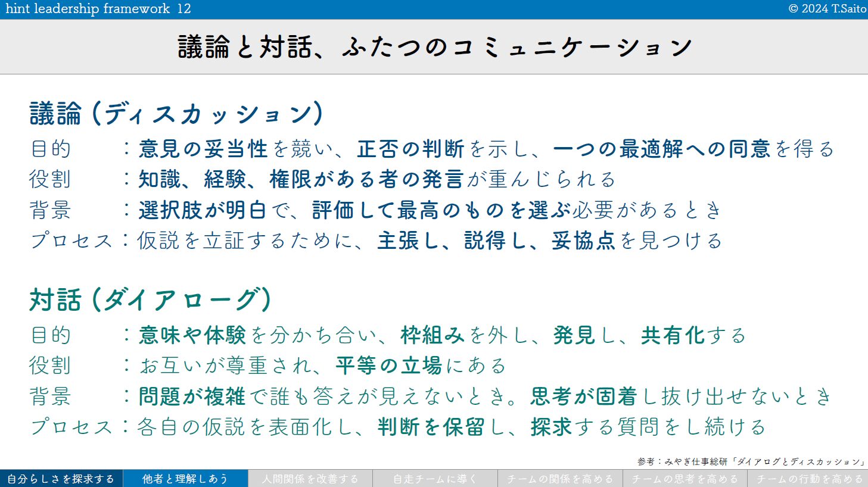Image resolution: width=868 pixels, height=487 pixels.
Task: Open the 自分らしさを探求する tab
Action: tap(61, 479)
